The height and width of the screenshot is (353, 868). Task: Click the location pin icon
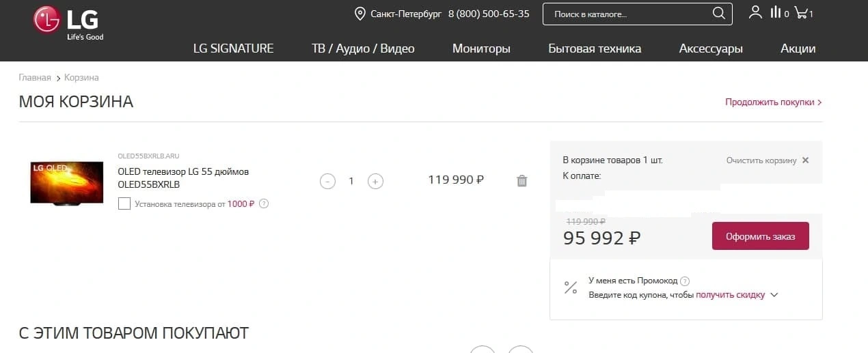(360, 14)
